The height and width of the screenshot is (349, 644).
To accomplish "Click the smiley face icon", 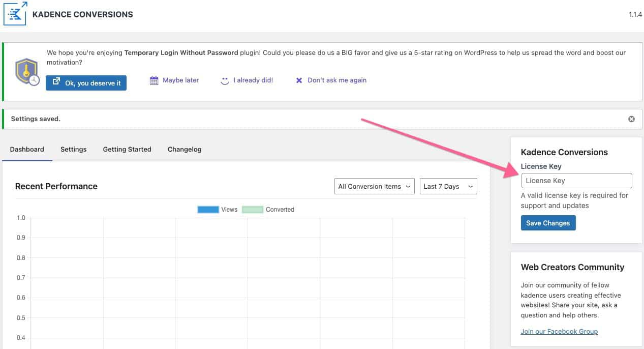I will point(225,80).
